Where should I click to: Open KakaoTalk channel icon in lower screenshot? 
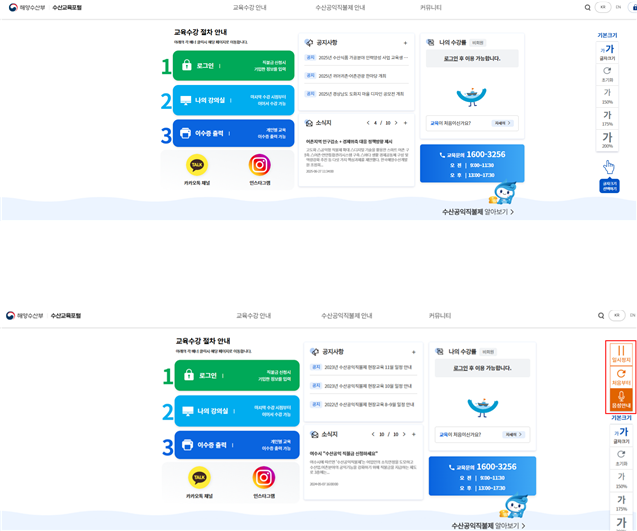[199, 477]
